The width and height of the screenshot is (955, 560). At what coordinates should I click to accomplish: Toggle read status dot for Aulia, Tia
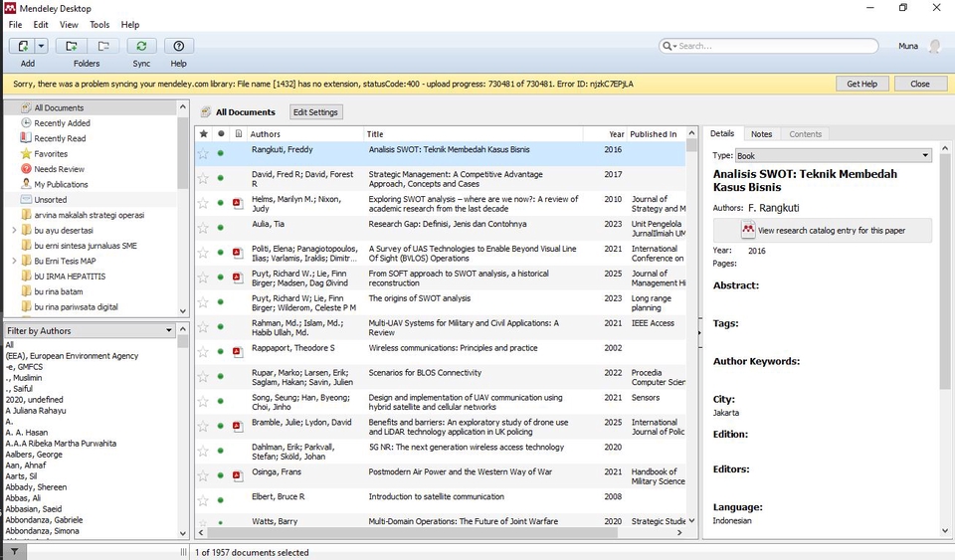[221, 228]
